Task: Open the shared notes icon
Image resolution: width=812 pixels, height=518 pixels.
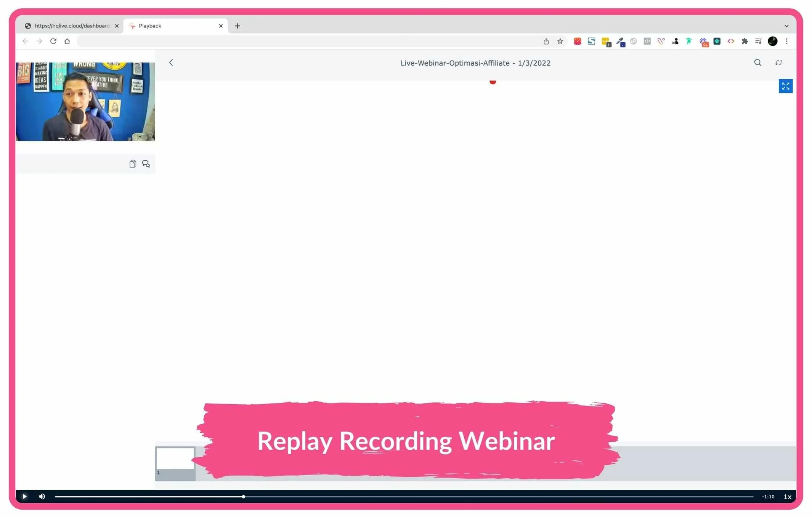Action: tap(133, 164)
